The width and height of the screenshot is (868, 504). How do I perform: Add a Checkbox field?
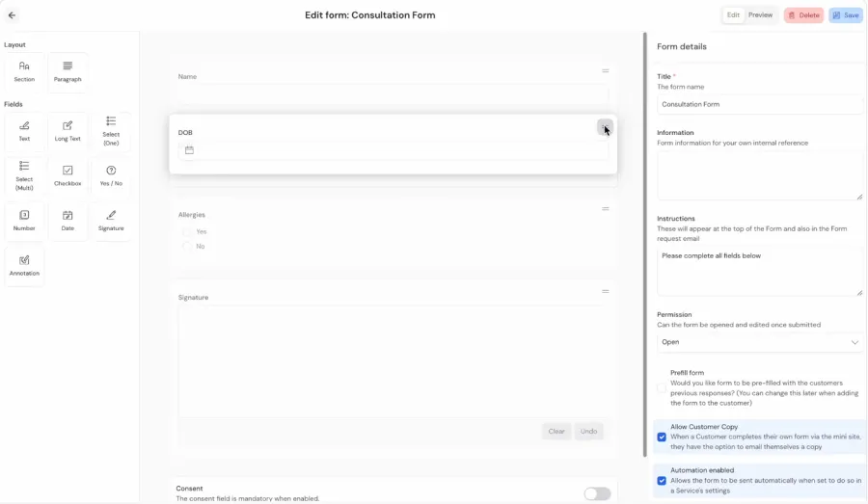(68, 176)
